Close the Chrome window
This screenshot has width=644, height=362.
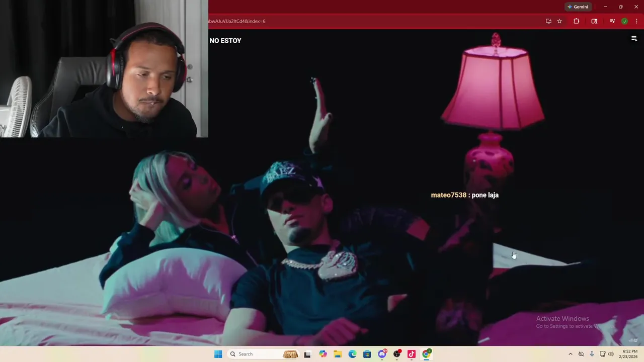point(636,7)
